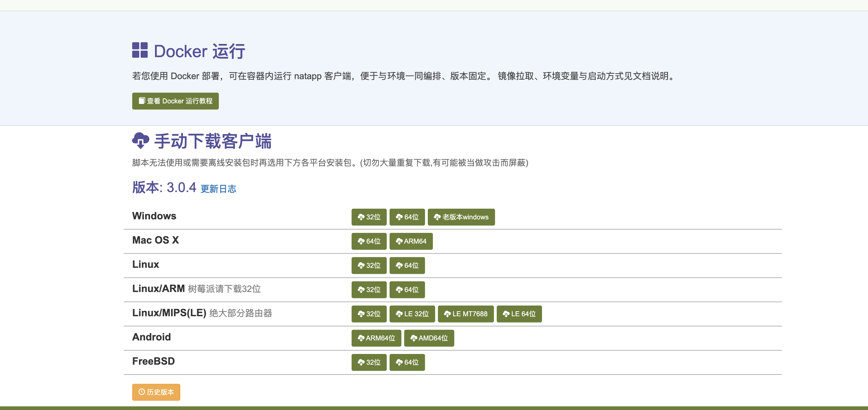Viewport: 868px width, 410px height.
Task: Open the 更新日志 changelog link
Action: pyautogui.click(x=218, y=189)
